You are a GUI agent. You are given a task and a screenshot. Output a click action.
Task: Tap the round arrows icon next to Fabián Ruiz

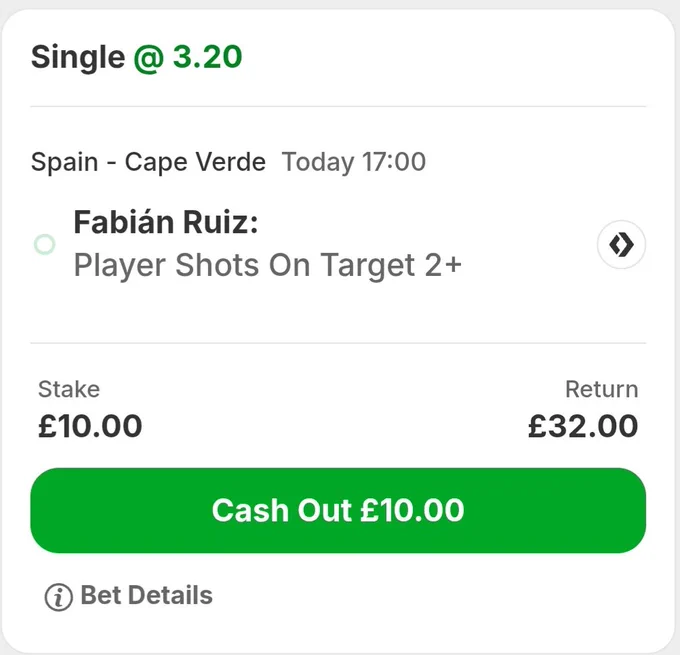(621, 245)
